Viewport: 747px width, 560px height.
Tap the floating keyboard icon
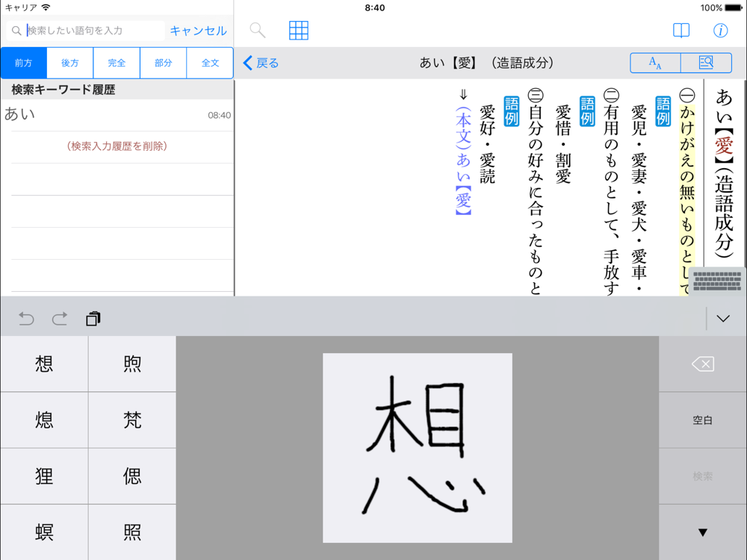(717, 281)
